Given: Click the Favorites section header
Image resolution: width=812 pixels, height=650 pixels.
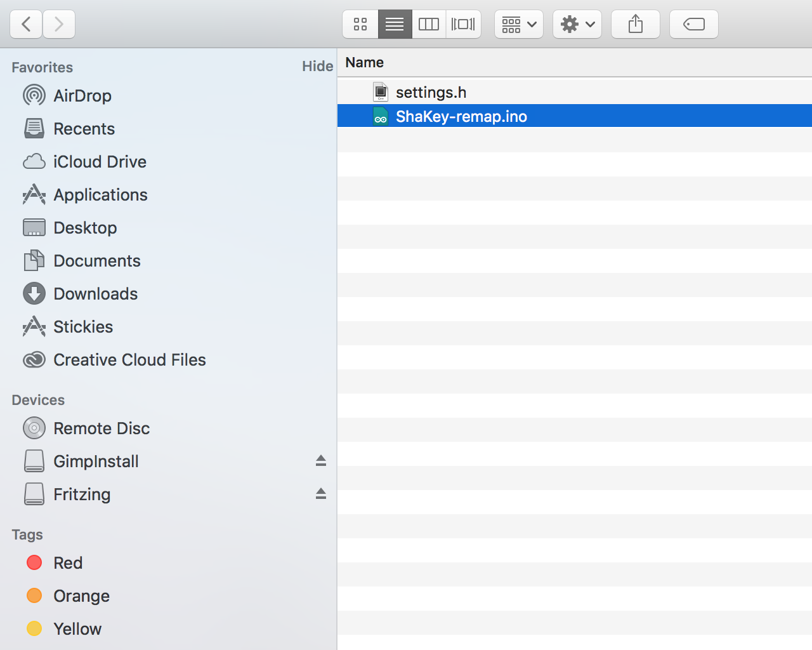Looking at the screenshot, I should pyautogui.click(x=42, y=67).
